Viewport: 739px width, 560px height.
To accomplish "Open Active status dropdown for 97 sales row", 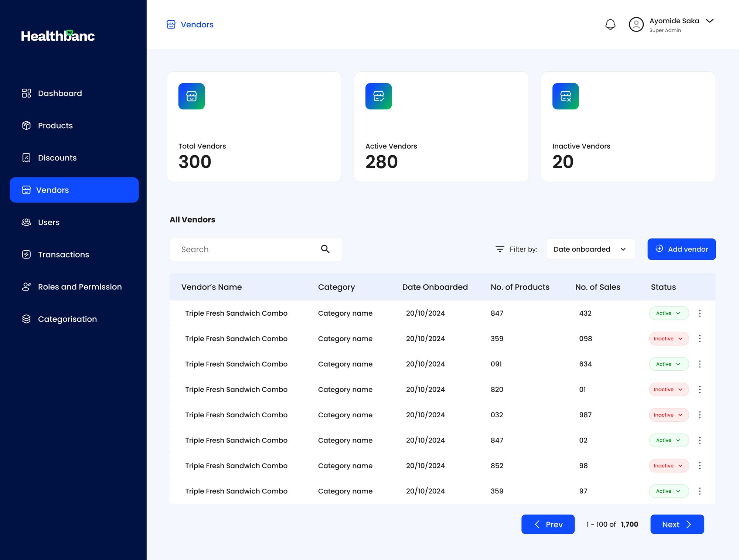I will (669, 491).
